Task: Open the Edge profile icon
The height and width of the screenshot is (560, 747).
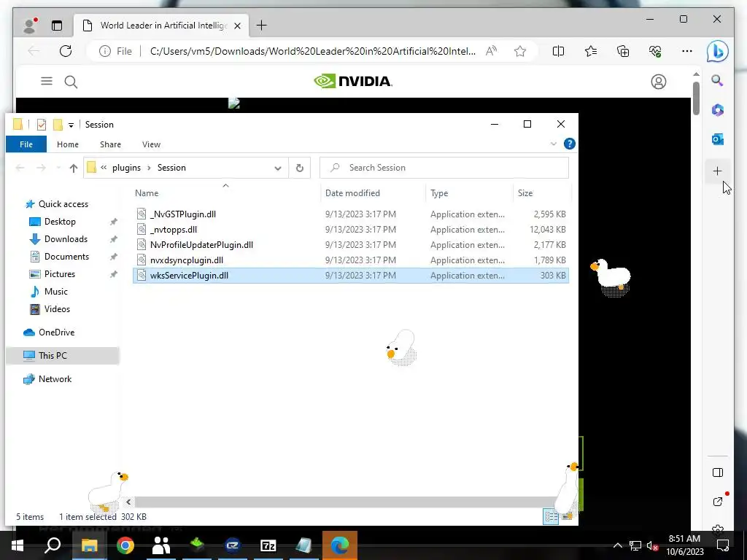Action: [x=29, y=26]
